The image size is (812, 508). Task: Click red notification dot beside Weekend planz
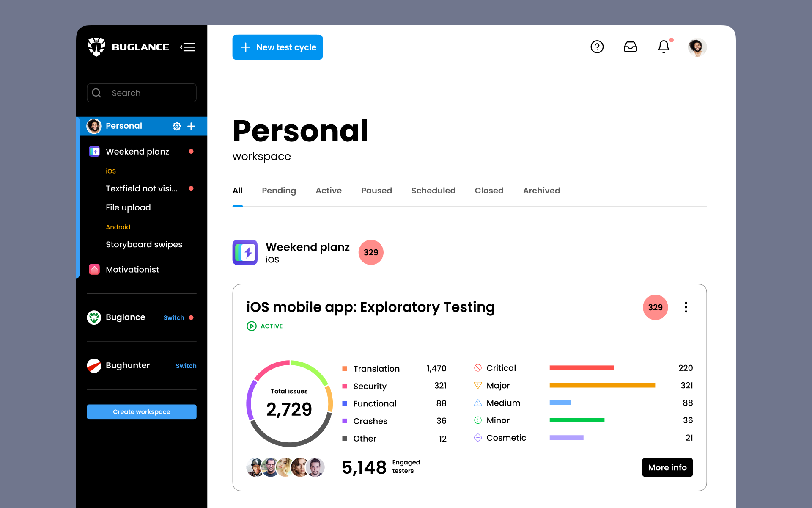191,151
